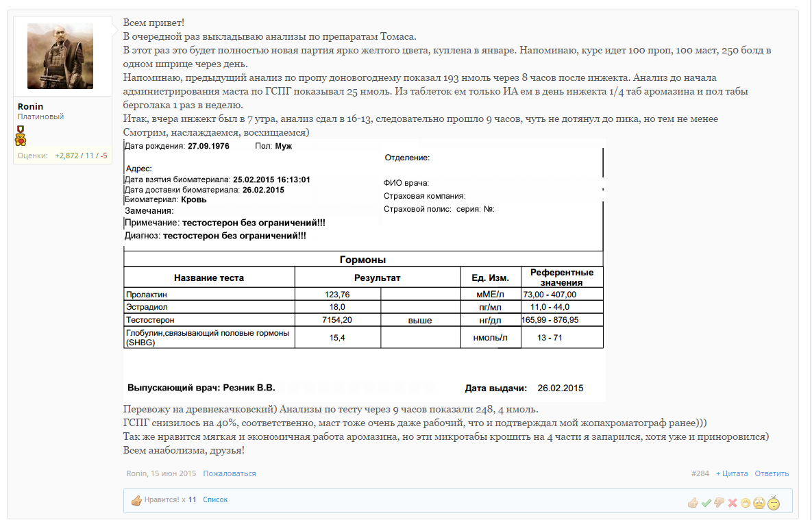Click the post number #284 permalink

pyautogui.click(x=700, y=473)
